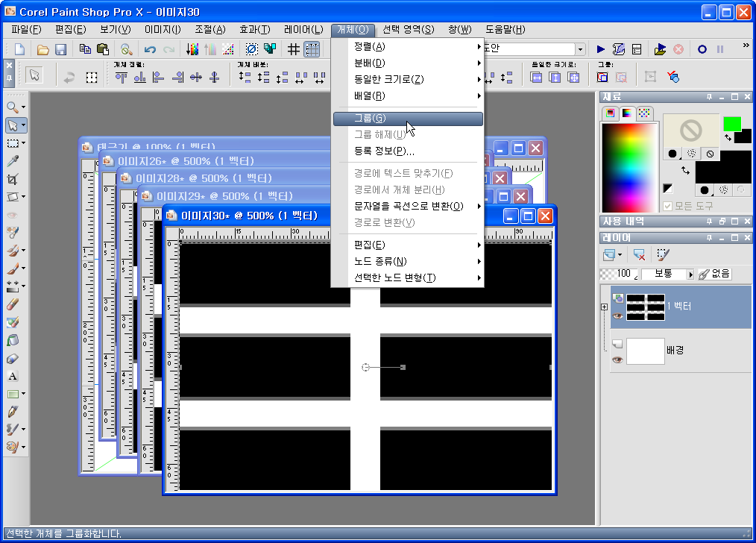Reset materials to black and white
Viewport: 756px width, 543px height.
point(668,189)
